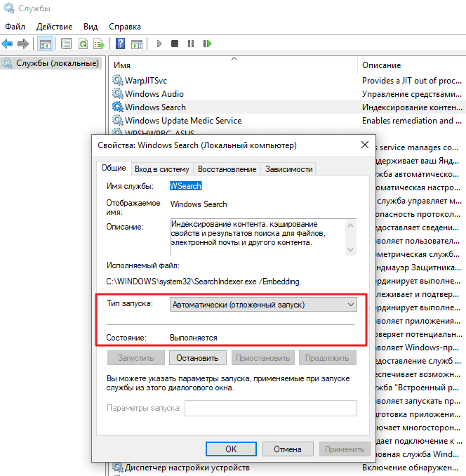Click the Применить button
466x476 pixels.
(x=345, y=449)
